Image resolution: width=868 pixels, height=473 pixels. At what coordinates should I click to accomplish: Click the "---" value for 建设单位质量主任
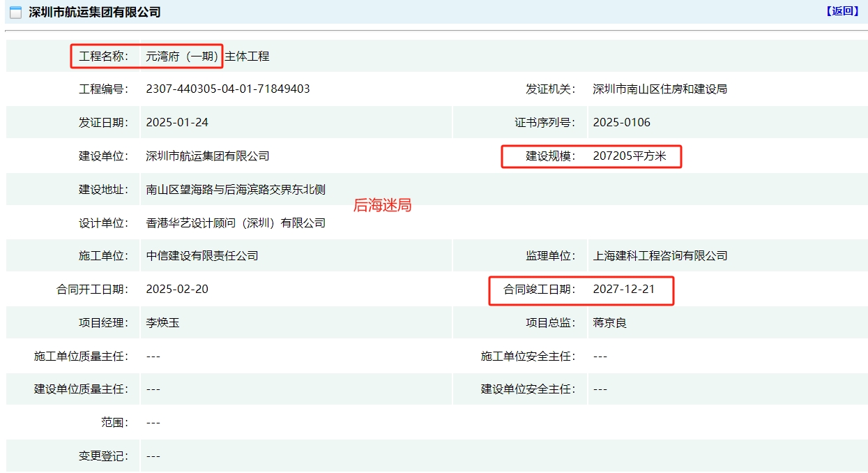153,389
